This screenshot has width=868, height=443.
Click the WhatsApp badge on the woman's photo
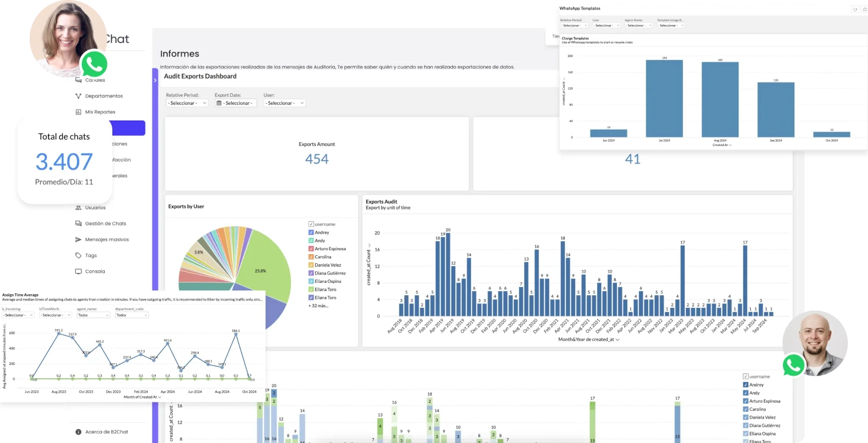click(x=94, y=65)
